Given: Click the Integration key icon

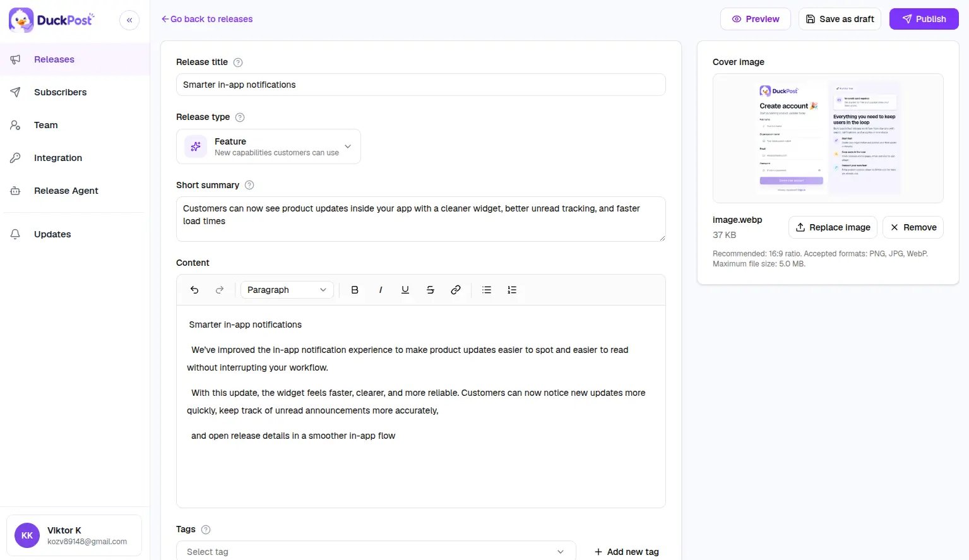Looking at the screenshot, I should coord(16,158).
